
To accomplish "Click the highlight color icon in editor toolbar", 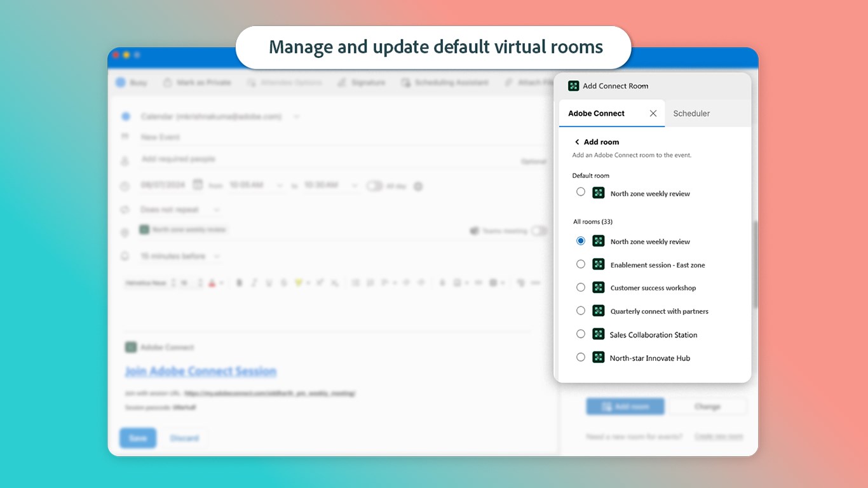I will pos(299,283).
